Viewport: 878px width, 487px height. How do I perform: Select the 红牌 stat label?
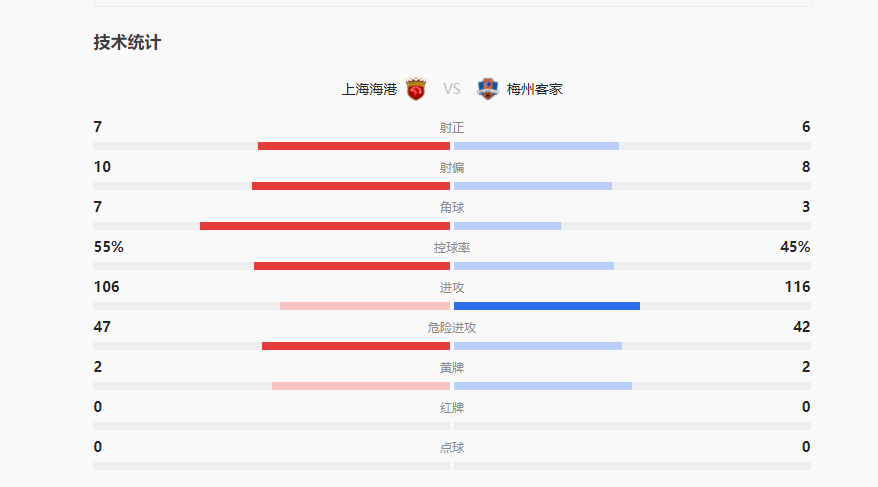[452, 408]
